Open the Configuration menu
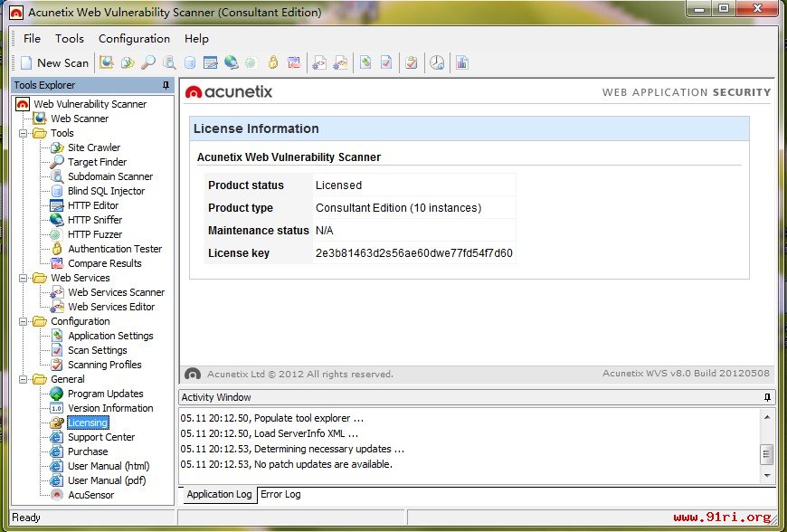 point(134,39)
